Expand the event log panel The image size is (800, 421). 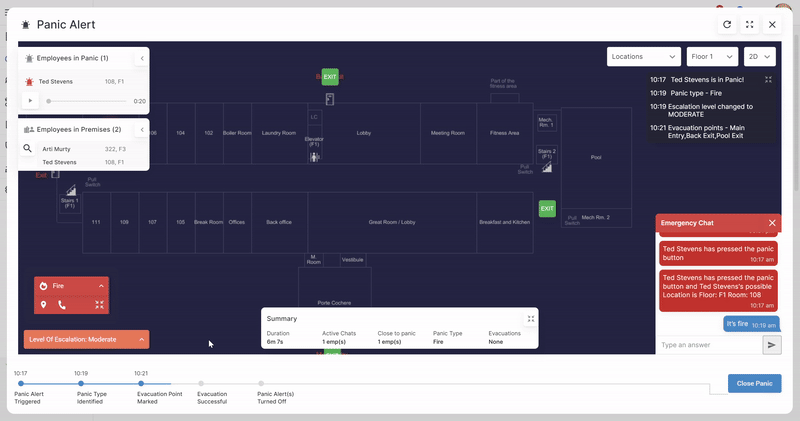(768, 79)
